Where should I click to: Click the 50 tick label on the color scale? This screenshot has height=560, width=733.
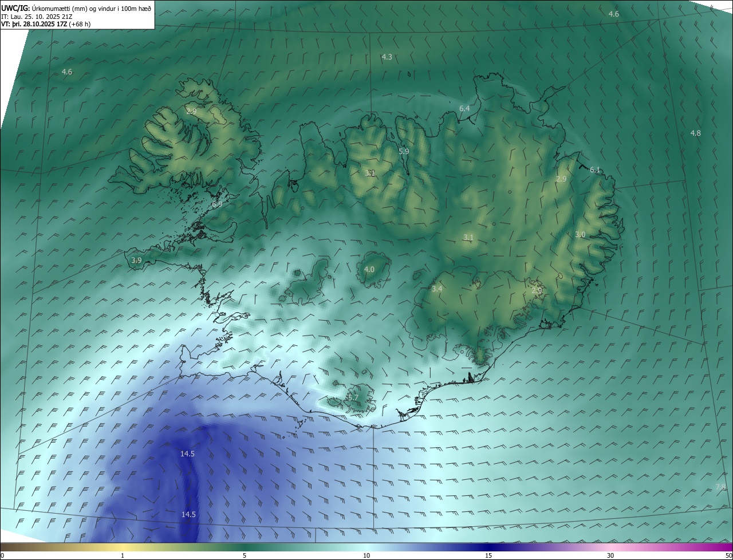pyautogui.click(x=728, y=555)
